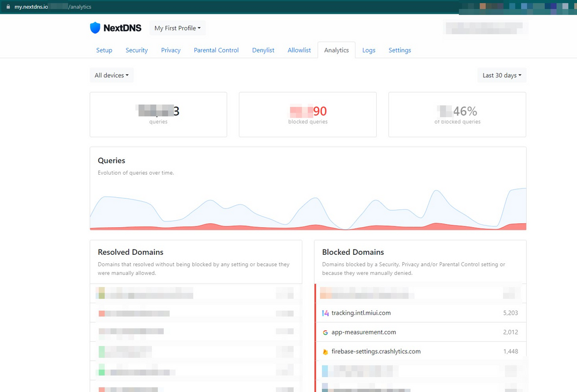Open the All devices dropdown
This screenshot has height=392, width=577.
(111, 75)
